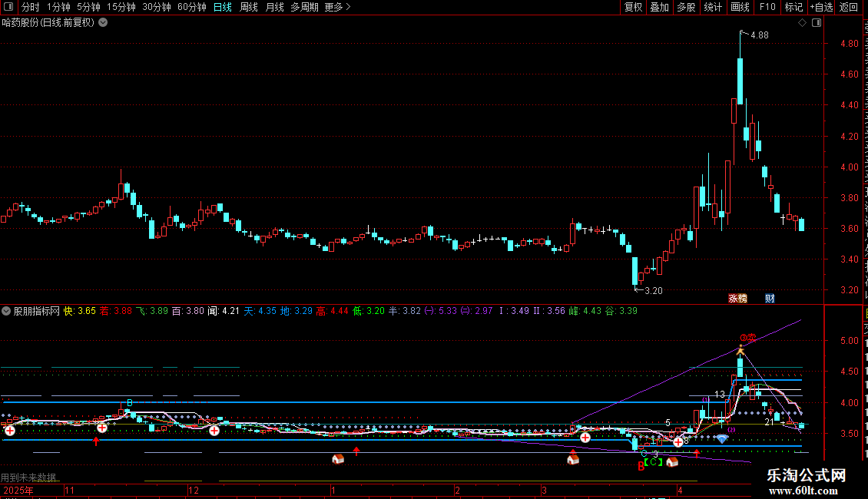Click the 2025年 year label
This screenshot has width=868, height=499.
point(18,490)
